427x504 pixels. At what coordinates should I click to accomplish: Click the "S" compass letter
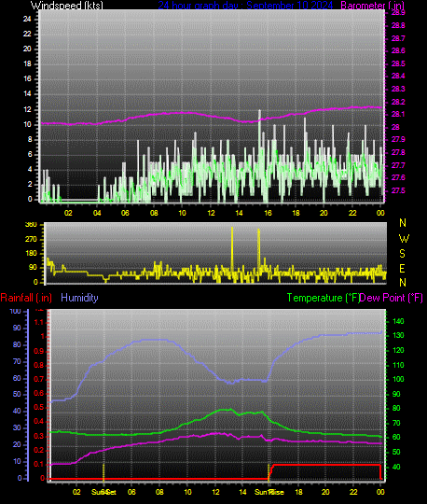click(402, 254)
